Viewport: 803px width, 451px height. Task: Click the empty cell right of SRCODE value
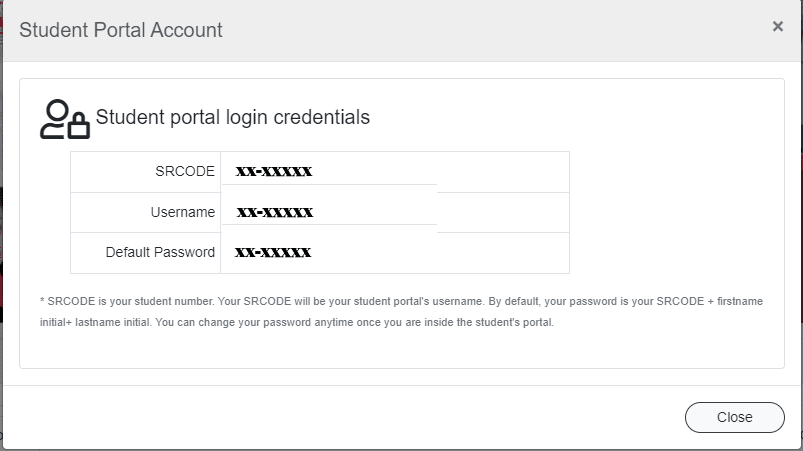503,171
